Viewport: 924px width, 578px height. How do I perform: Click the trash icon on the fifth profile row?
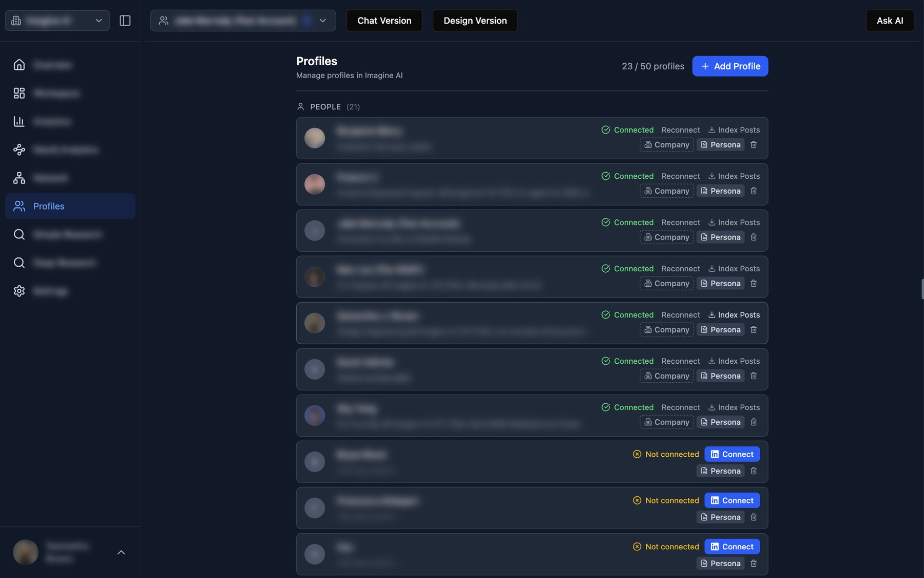coord(754,330)
